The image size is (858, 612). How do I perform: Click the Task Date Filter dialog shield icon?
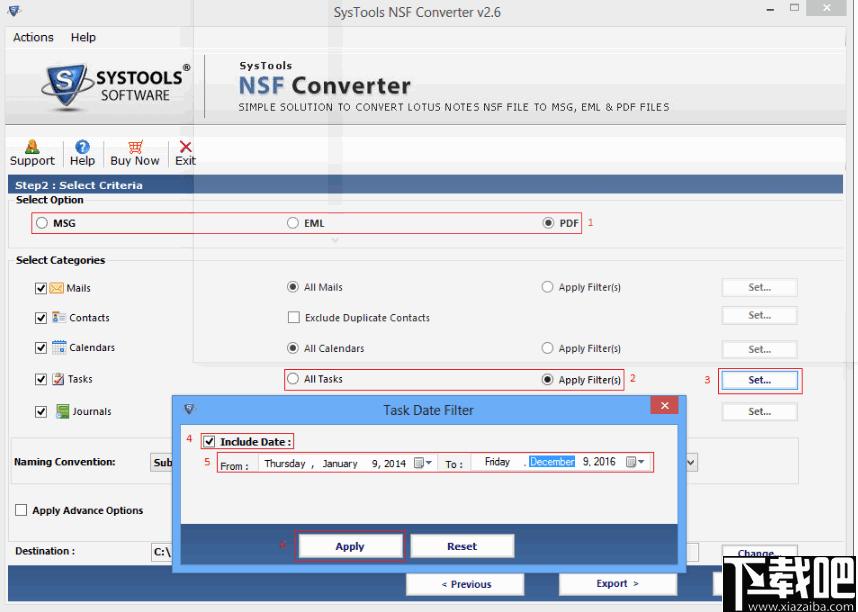point(189,409)
